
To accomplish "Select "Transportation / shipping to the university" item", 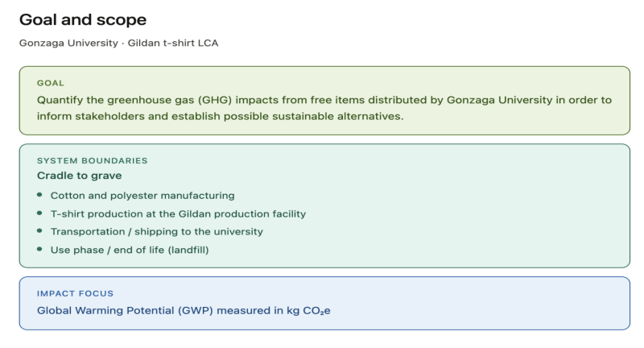I will (x=157, y=232).
